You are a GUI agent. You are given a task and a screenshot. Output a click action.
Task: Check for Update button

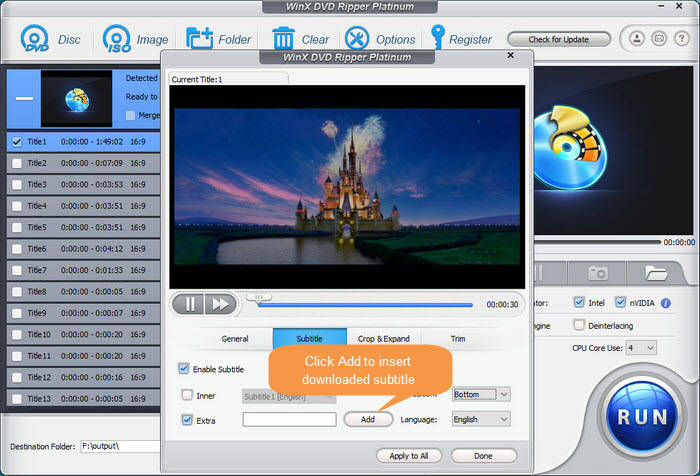pos(558,39)
